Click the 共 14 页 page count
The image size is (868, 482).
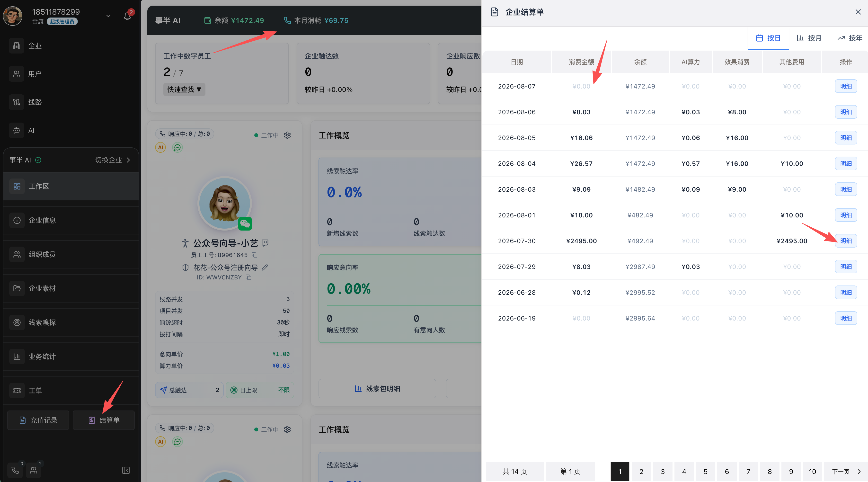[x=515, y=472]
